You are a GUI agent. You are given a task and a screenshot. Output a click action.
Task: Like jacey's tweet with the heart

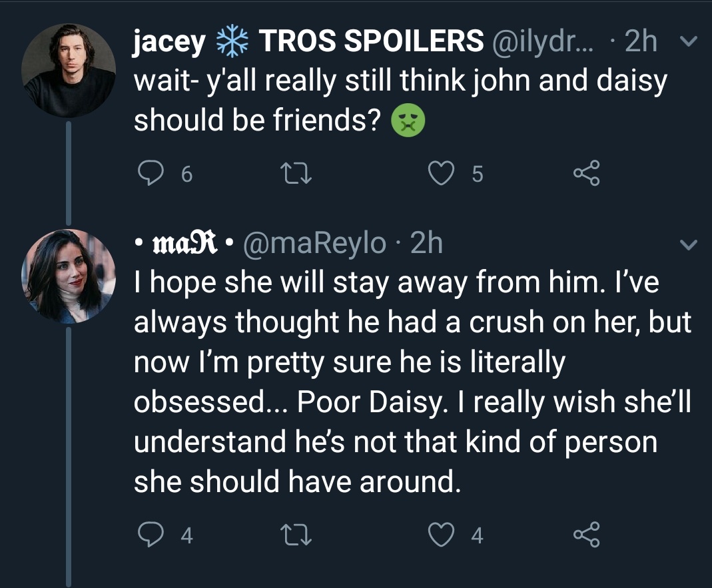coord(440,174)
